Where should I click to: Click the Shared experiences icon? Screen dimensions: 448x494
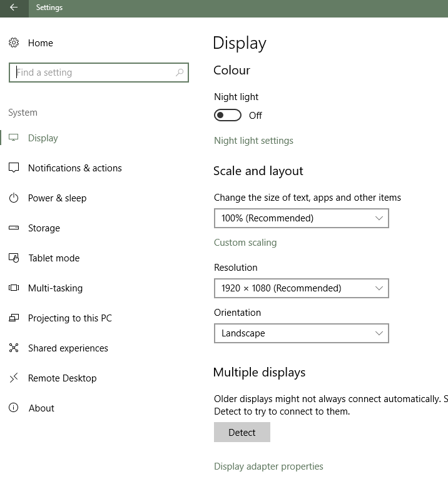click(14, 348)
